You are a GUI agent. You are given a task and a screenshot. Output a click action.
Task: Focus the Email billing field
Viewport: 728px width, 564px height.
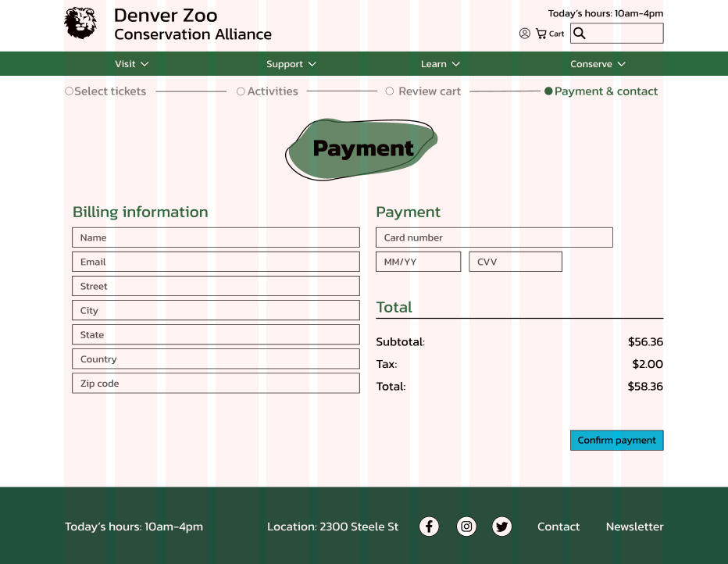[x=216, y=262]
